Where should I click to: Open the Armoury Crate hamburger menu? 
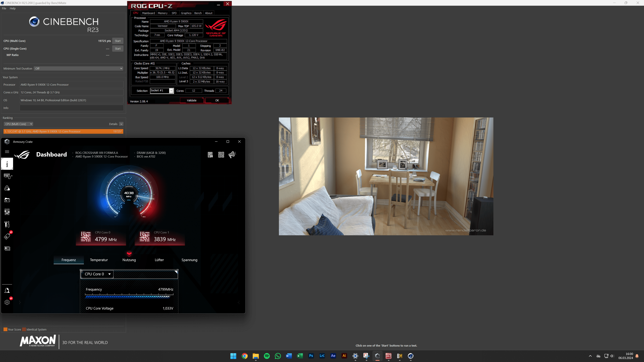(x=7, y=152)
